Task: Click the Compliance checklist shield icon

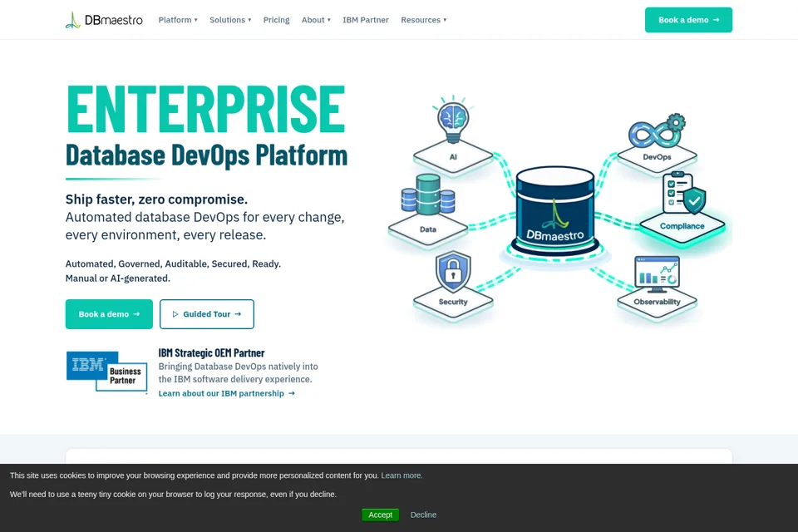Action: (683, 194)
